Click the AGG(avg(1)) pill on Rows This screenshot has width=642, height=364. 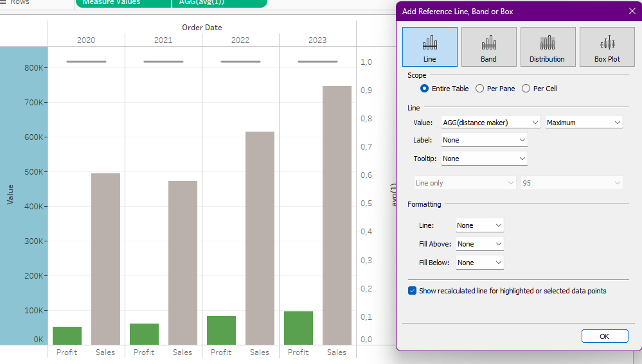click(219, 3)
